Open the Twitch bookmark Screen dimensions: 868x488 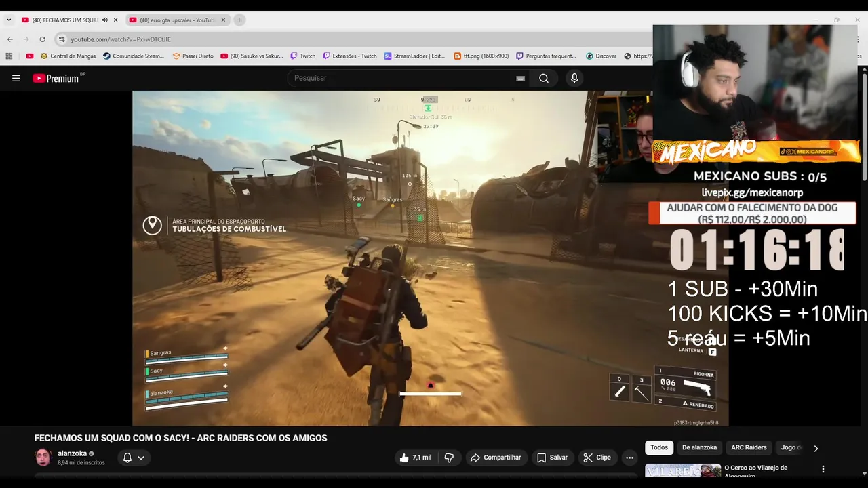coord(303,56)
